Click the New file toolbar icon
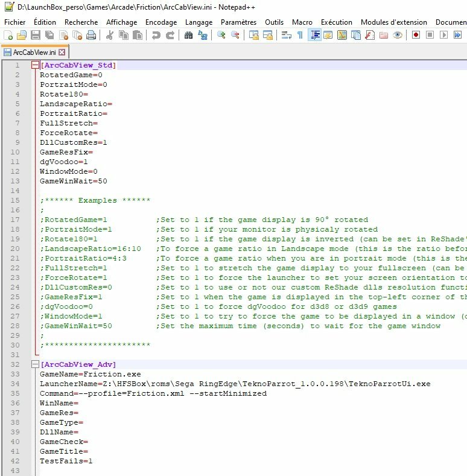The width and height of the screenshot is (467, 476). [x=8, y=36]
